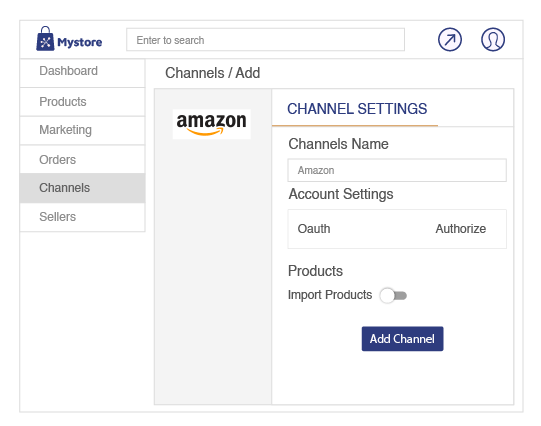
Task: Switch to the CHANNEL SETTINGS tab
Action: click(357, 109)
